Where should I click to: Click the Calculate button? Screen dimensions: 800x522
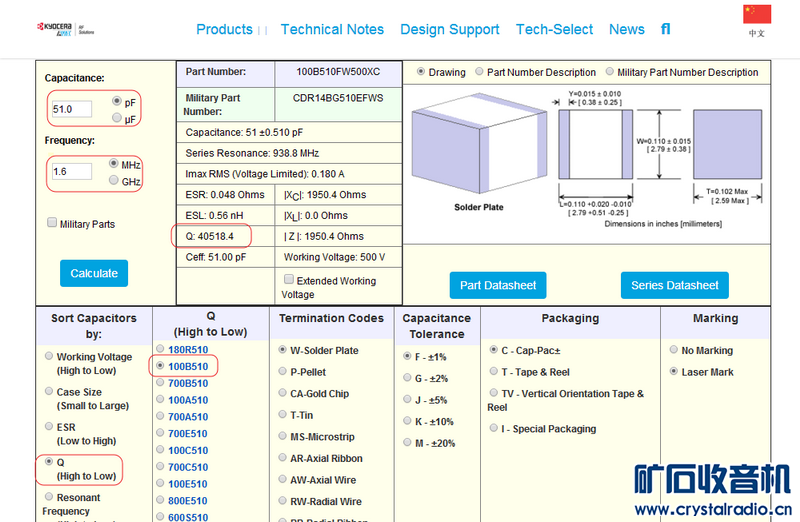coord(94,273)
